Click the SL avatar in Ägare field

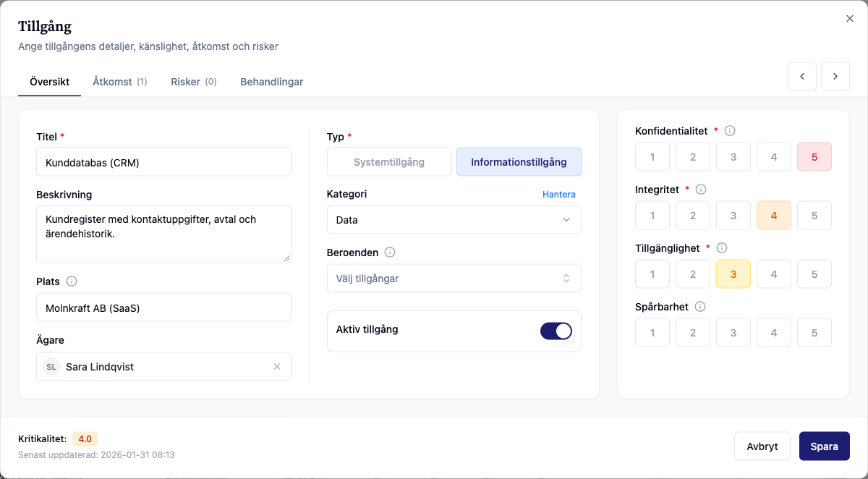(51, 367)
